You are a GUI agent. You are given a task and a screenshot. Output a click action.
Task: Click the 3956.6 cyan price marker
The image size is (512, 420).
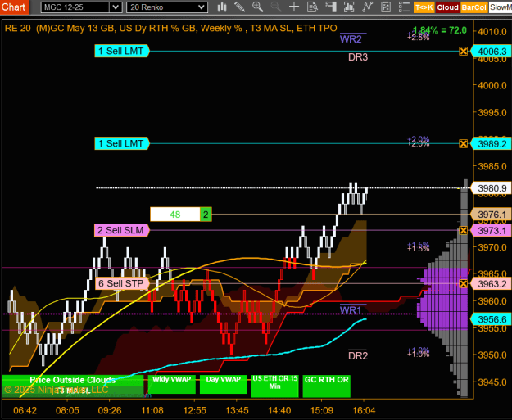[x=491, y=319]
